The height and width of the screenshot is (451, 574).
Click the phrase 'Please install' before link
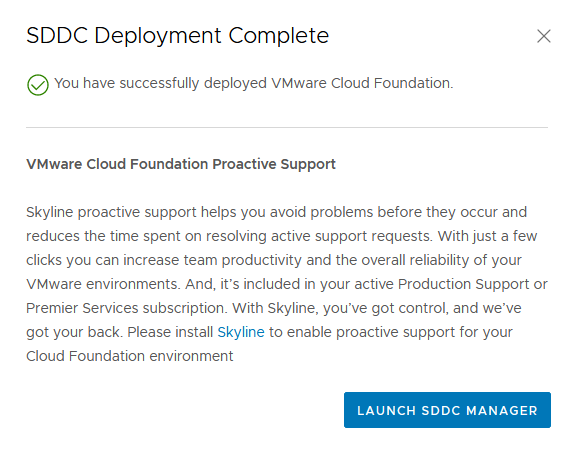[170, 332]
